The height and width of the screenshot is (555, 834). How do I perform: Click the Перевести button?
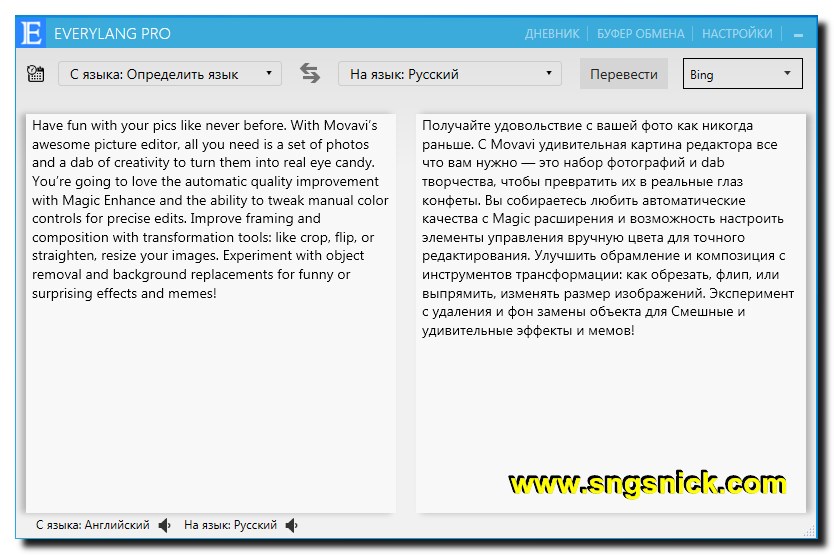pos(623,73)
